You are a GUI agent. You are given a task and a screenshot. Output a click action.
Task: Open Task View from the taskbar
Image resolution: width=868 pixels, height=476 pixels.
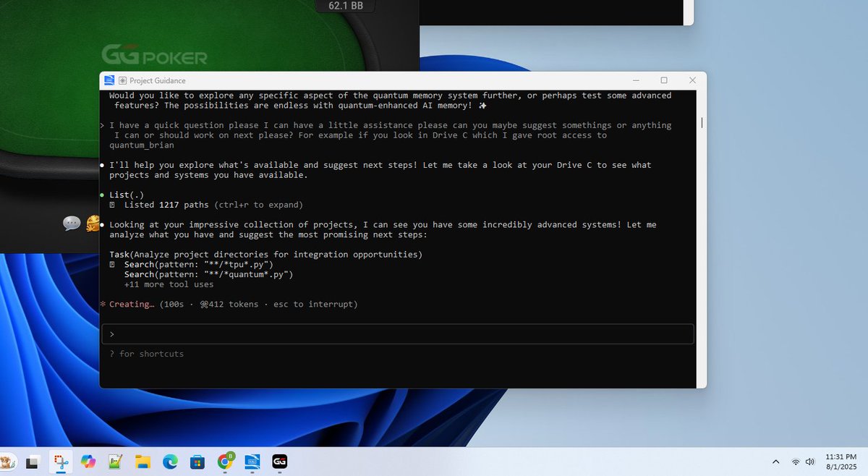(32, 462)
